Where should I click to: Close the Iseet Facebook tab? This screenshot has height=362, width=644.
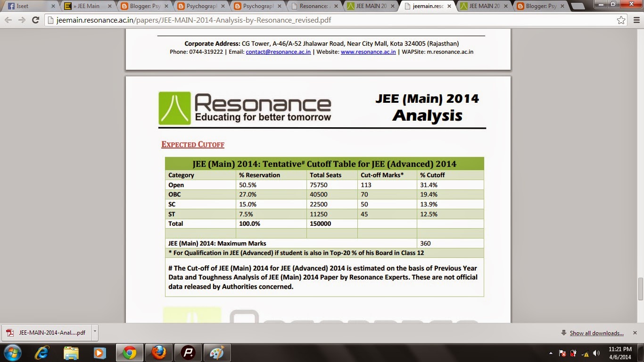tap(52, 6)
